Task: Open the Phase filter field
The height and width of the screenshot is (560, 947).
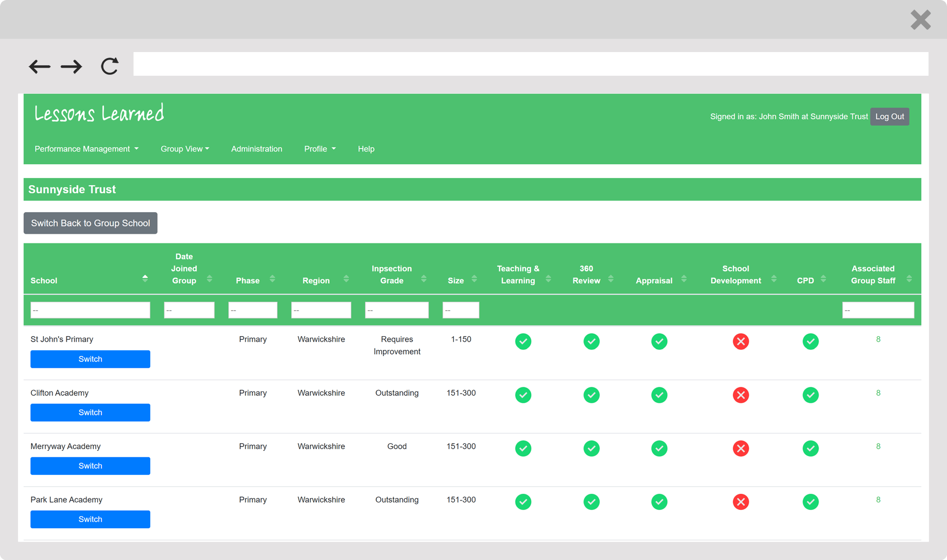Action: [253, 310]
